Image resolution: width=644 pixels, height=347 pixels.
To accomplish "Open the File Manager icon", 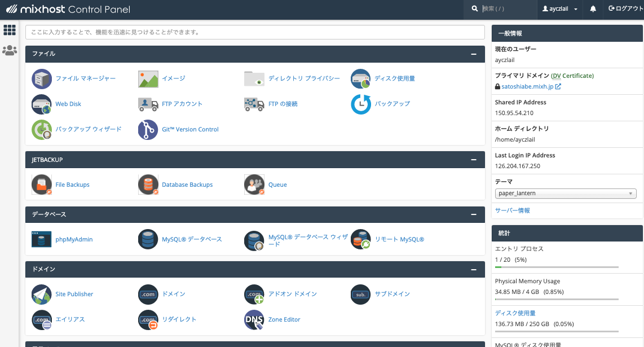I will pos(42,79).
